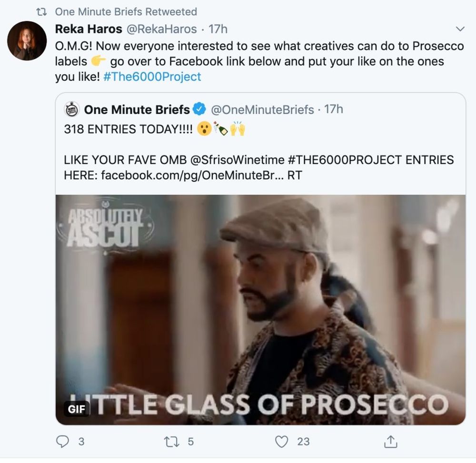The image size is (476, 463).
Task: Open the share tweet icon
Action: click(x=390, y=442)
